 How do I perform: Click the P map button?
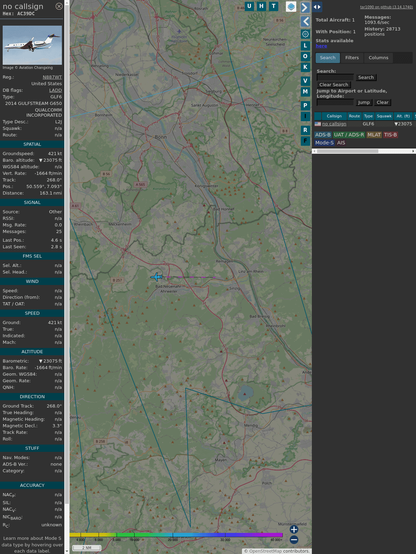(305, 105)
